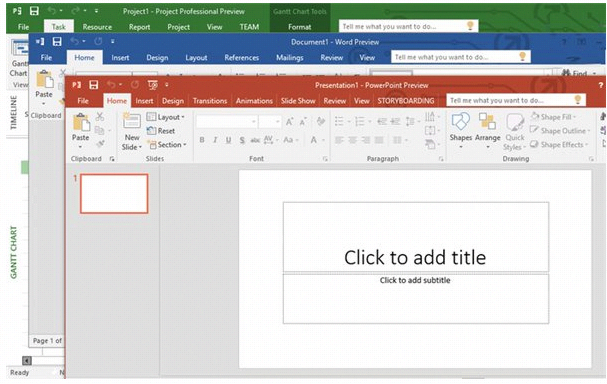The image size is (607, 384).
Task: Open the Change Case Aa dropdown
Action: click(x=291, y=140)
